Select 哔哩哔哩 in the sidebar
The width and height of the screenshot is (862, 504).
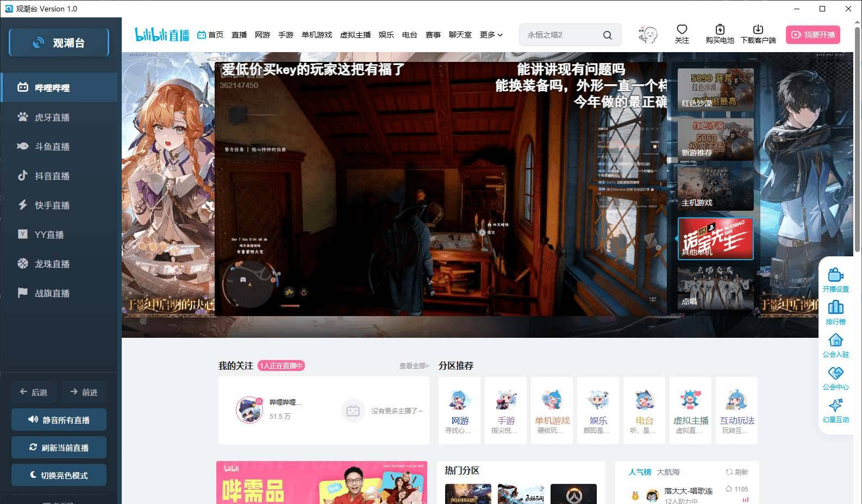(x=59, y=87)
